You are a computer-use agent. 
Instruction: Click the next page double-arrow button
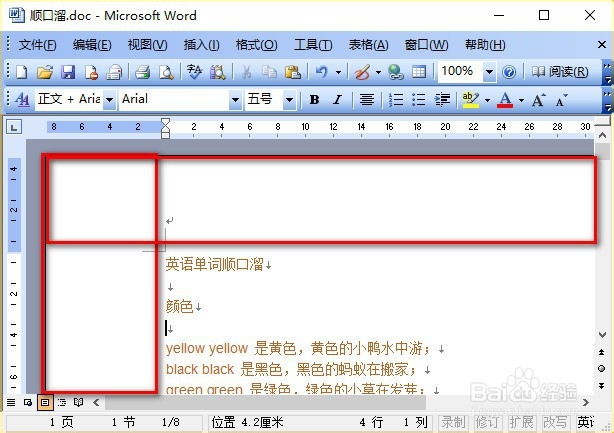[601, 386]
